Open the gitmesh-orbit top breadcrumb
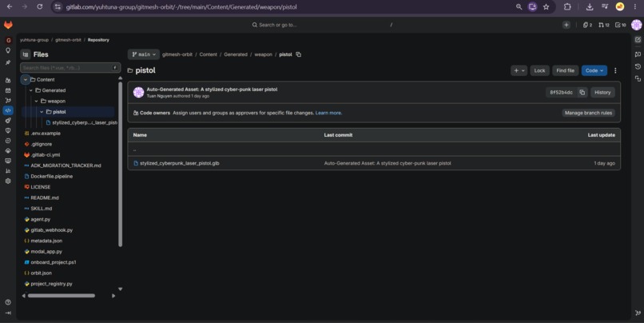This screenshot has width=644, height=323. click(x=68, y=40)
